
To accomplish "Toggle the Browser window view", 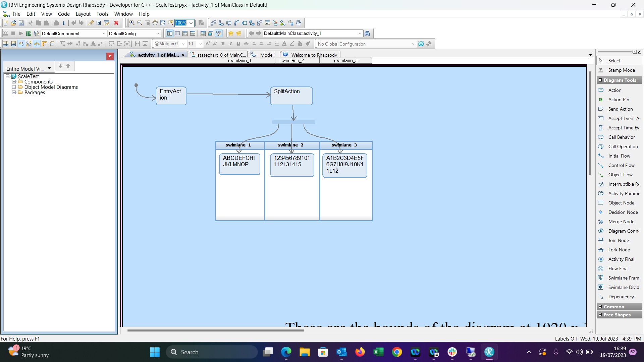I will click(x=170, y=34).
